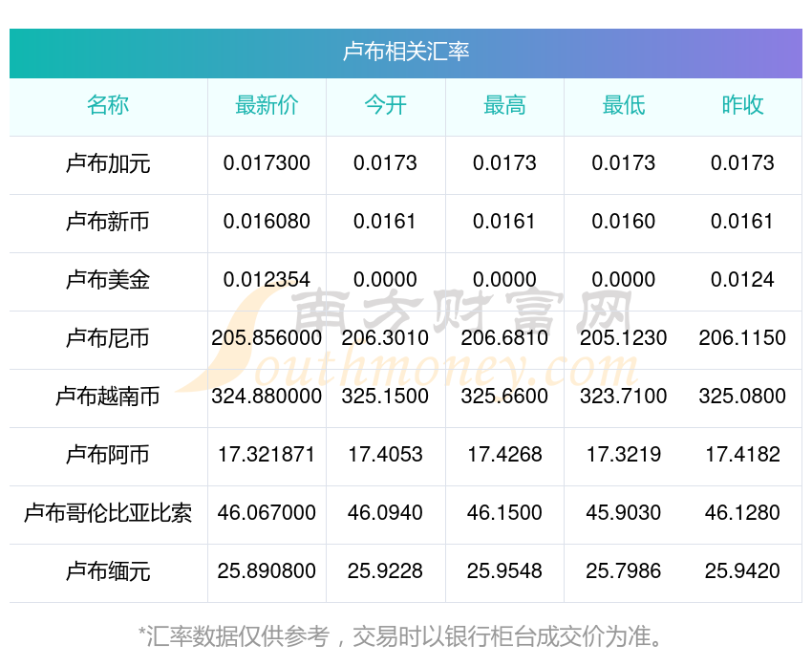Click the exchange rate disclaimer footnote
The width and height of the screenshot is (812, 666).
pos(400,636)
